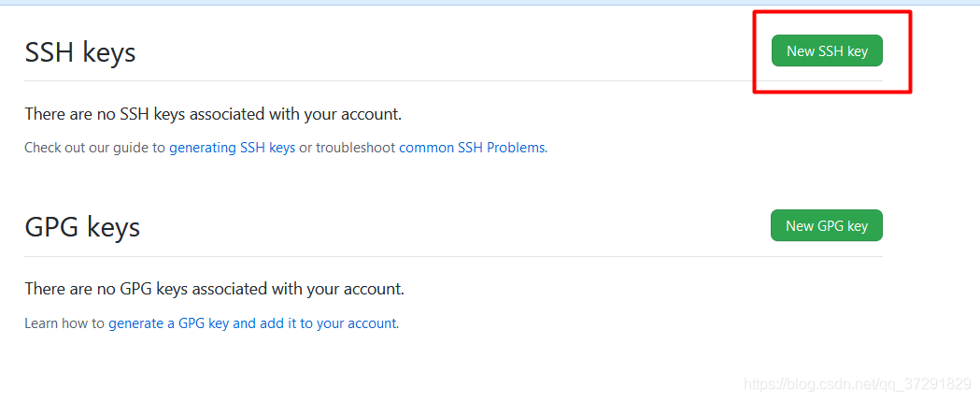The image size is (980, 401).
Task: Click the divider line under SSH keys heading
Action: [x=374, y=81]
